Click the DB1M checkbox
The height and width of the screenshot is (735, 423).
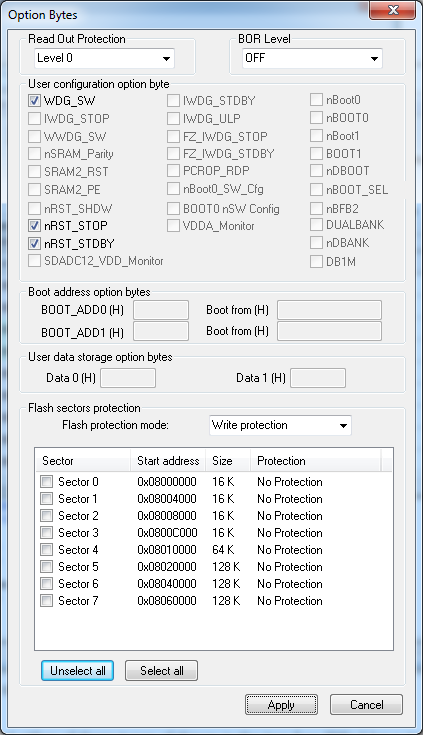coord(317,262)
